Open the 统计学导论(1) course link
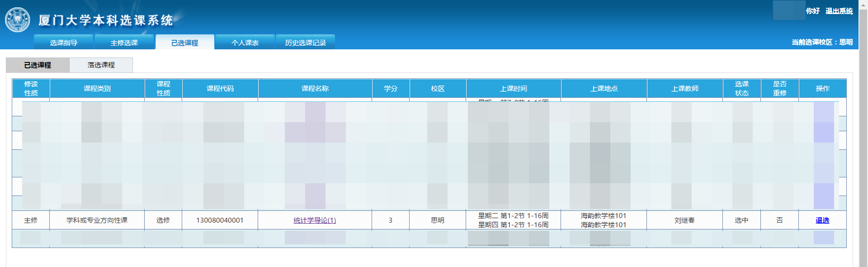868x267 pixels. click(x=315, y=220)
